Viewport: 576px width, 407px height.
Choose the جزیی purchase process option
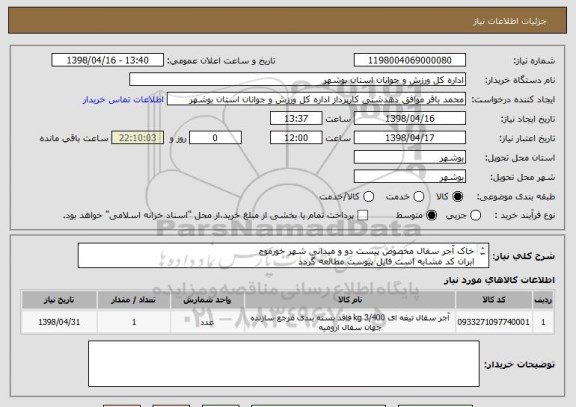[475, 216]
